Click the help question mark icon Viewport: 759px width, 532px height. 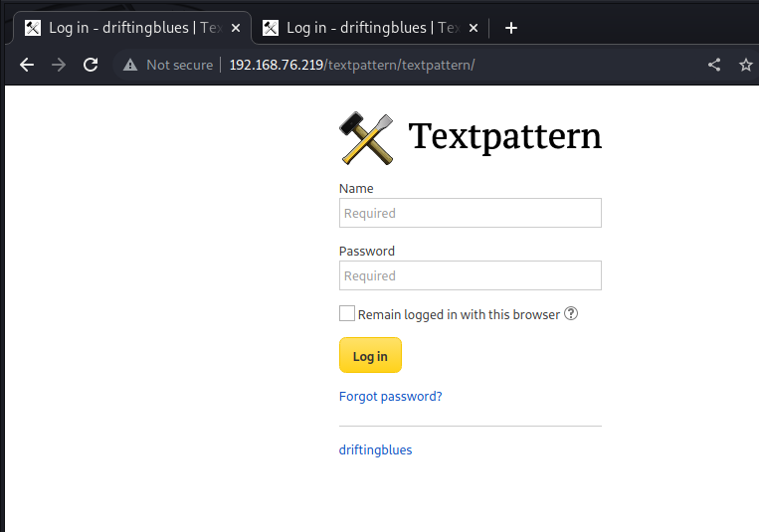[571, 313]
